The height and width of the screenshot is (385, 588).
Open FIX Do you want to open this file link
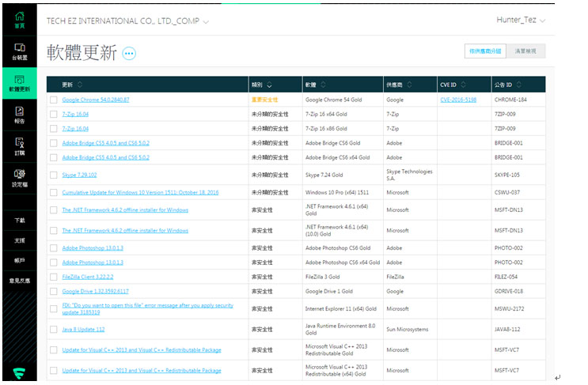click(148, 309)
